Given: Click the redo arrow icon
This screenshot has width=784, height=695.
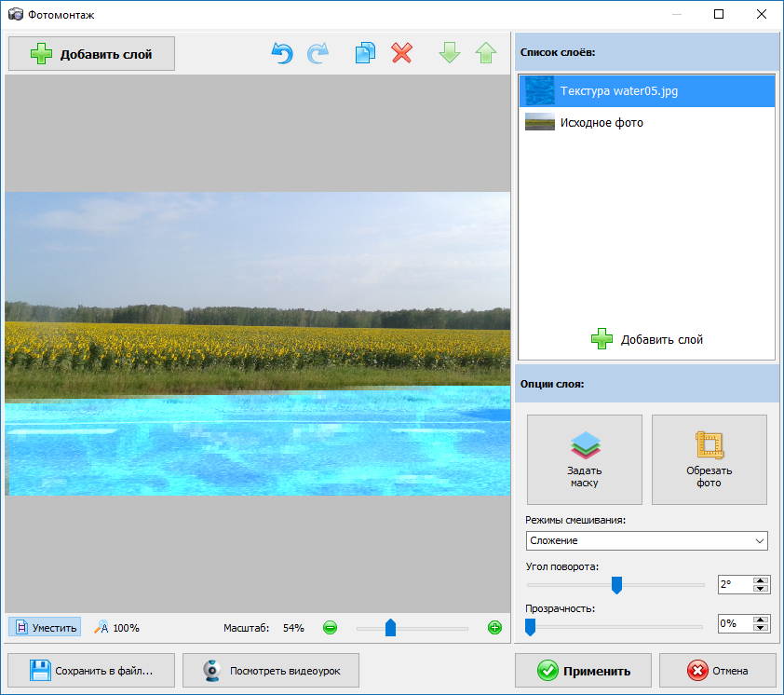Looking at the screenshot, I should (x=318, y=53).
